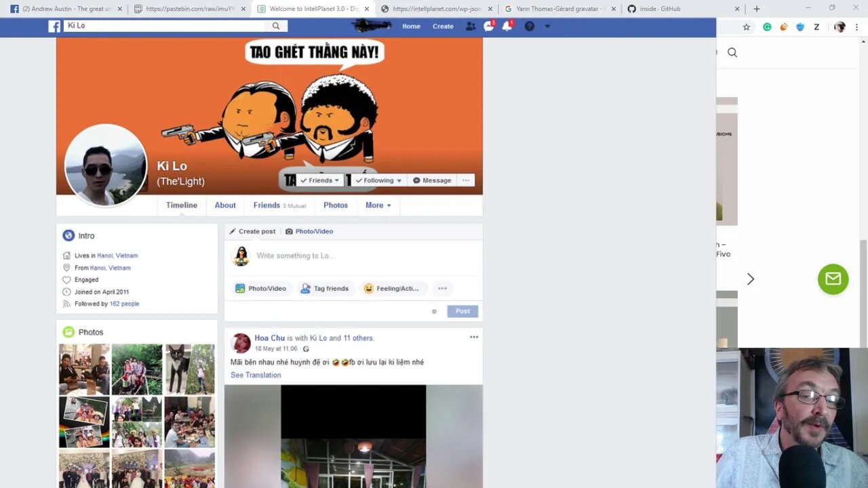868x488 pixels.
Task: Open the Chrome profile avatar
Action: (x=840, y=27)
